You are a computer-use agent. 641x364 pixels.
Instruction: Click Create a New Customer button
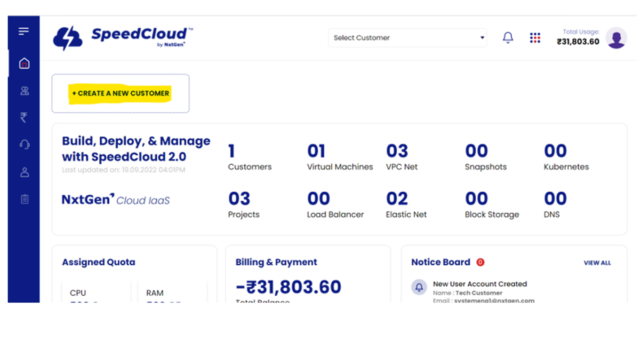120,93
